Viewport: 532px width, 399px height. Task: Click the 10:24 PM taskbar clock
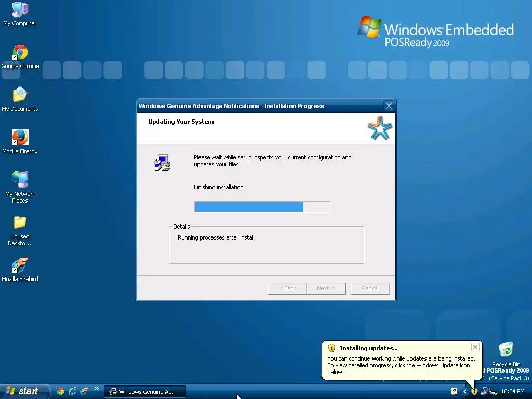click(513, 392)
